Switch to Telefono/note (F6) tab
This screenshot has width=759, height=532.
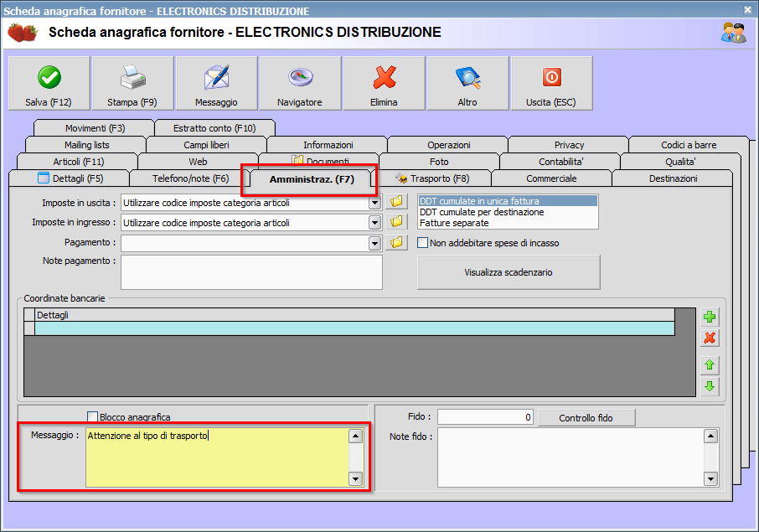[x=190, y=178]
